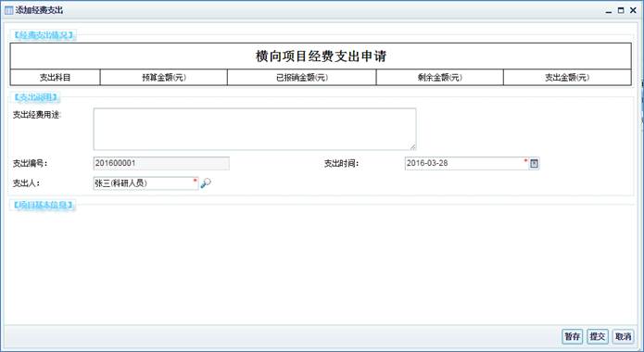The height and width of the screenshot is (352, 644).
Task: Click the 预算金额(元) column header
Action: point(164,77)
